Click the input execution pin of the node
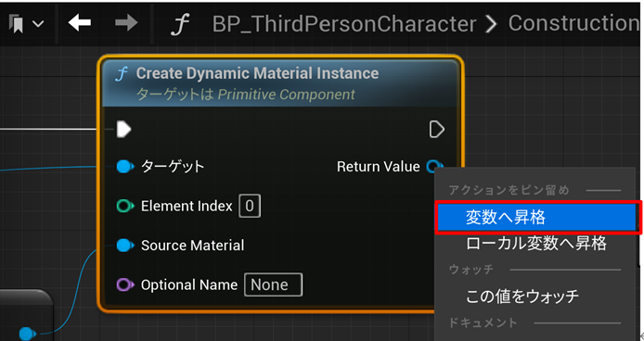This screenshot has height=341, width=644. pyautogui.click(x=123, y=130)
